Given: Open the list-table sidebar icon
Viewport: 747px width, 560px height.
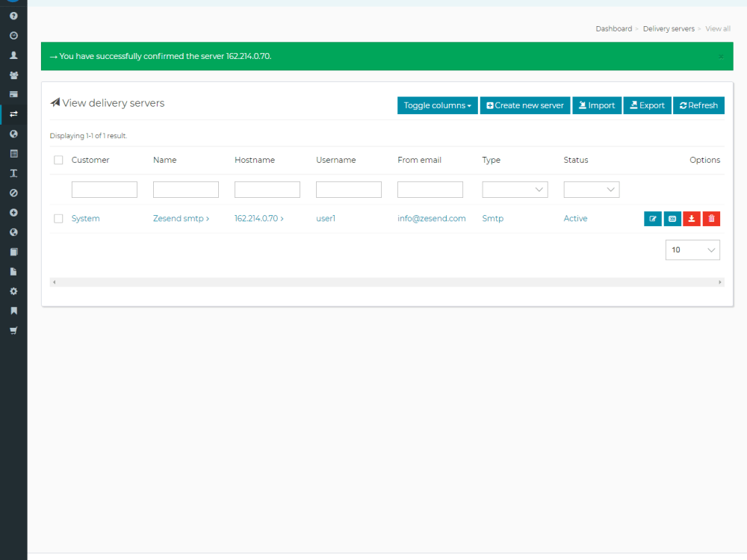Looking at the screenshot, I should pos(13,153).
